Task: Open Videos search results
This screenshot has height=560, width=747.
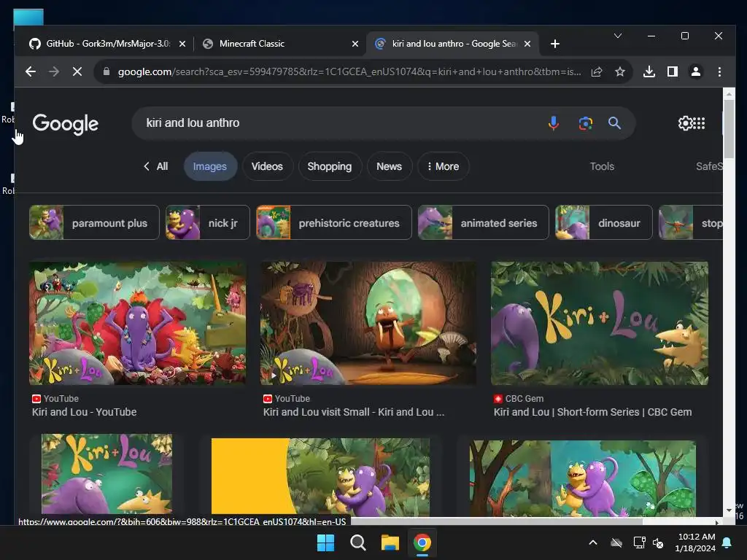Action: pos(267,166)
